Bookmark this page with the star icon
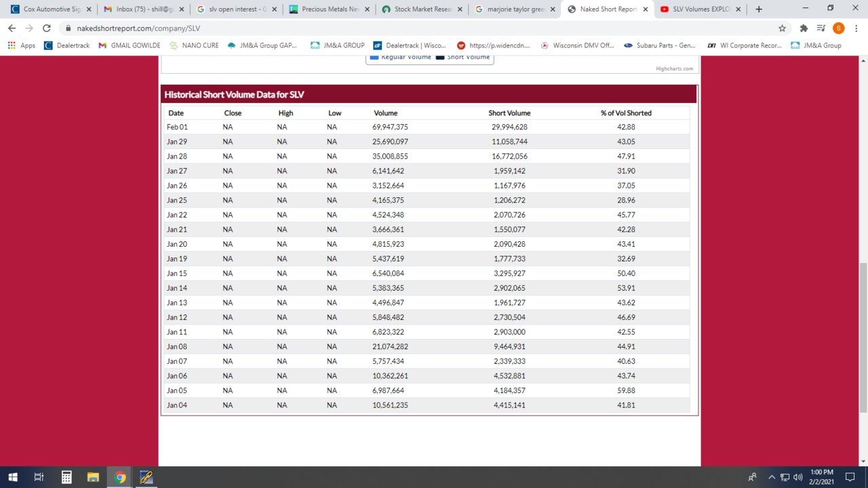The width and height of the screenshot is (868, 488). tap(783, 28)
